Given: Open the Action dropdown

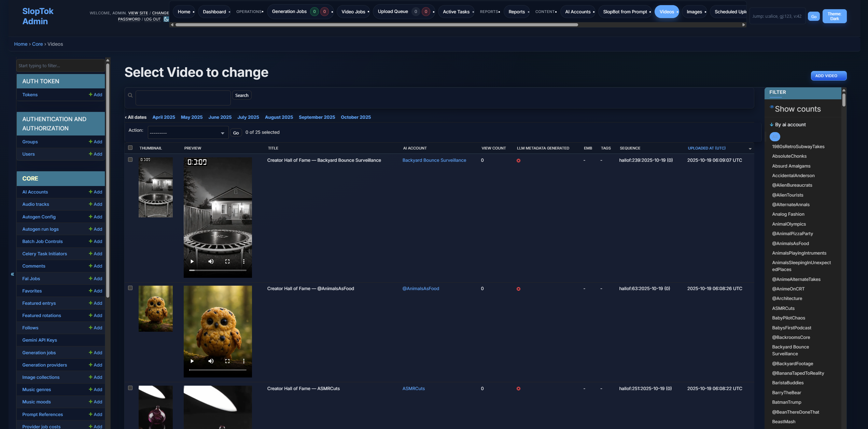Looking at the screenshot, I should 187,132.
